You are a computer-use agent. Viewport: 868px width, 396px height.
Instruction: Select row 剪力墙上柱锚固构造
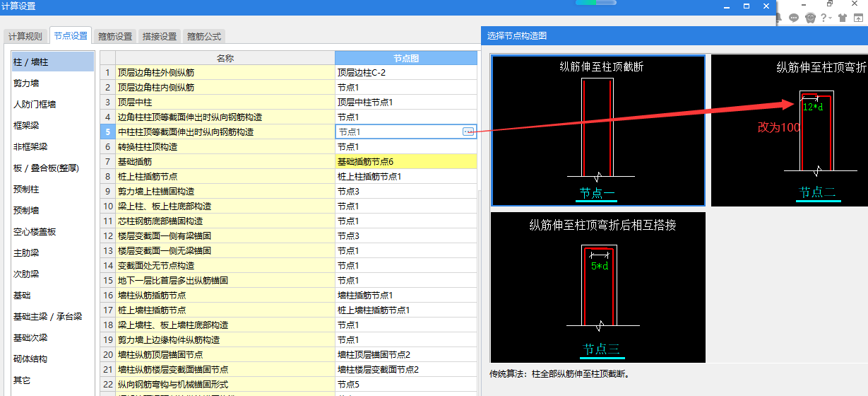(225, 191)
